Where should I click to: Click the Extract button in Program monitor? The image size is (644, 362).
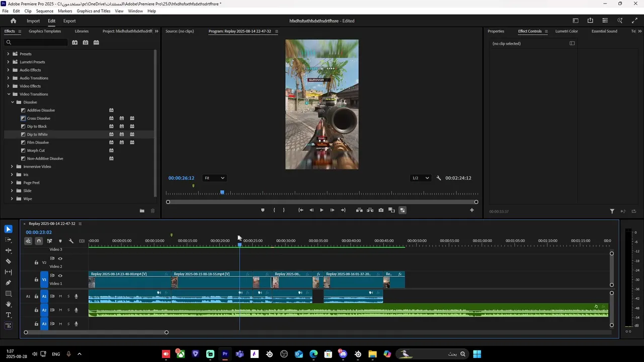(x=370, y=210)
